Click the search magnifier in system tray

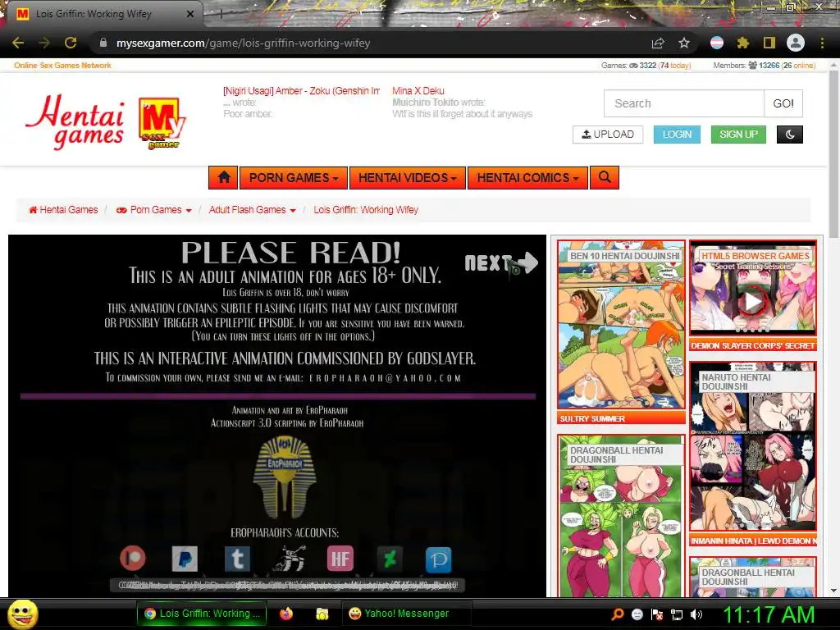click(617, 614)
